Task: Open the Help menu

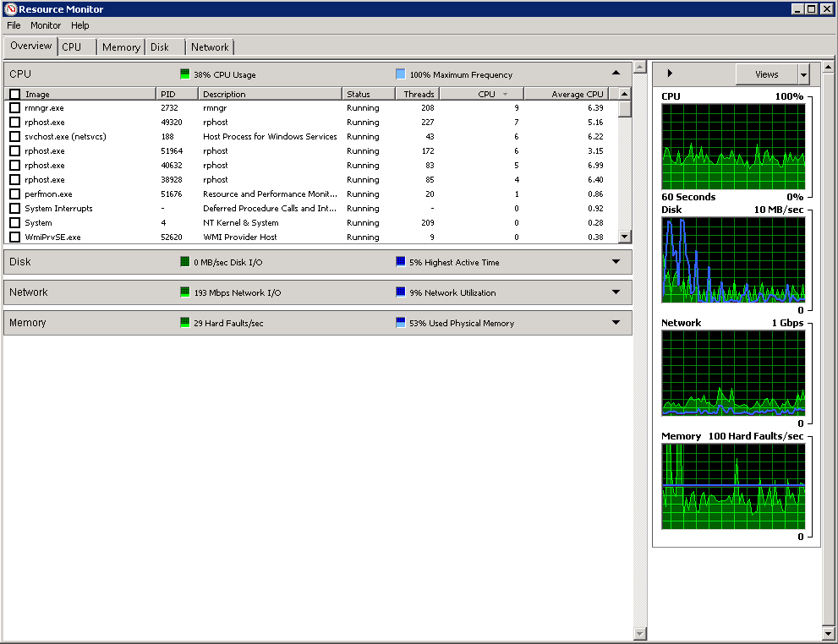Action: [x=79, y=25]
